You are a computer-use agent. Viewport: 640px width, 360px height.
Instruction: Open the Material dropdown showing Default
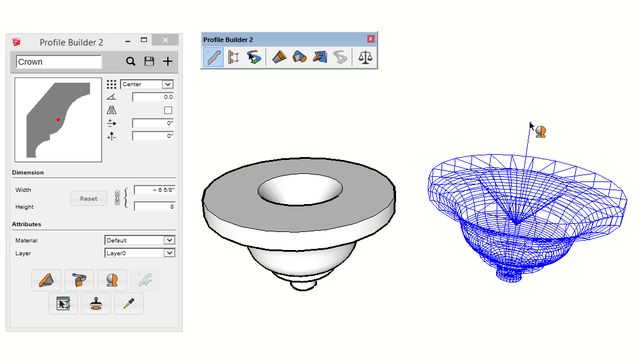coord(140,240)
